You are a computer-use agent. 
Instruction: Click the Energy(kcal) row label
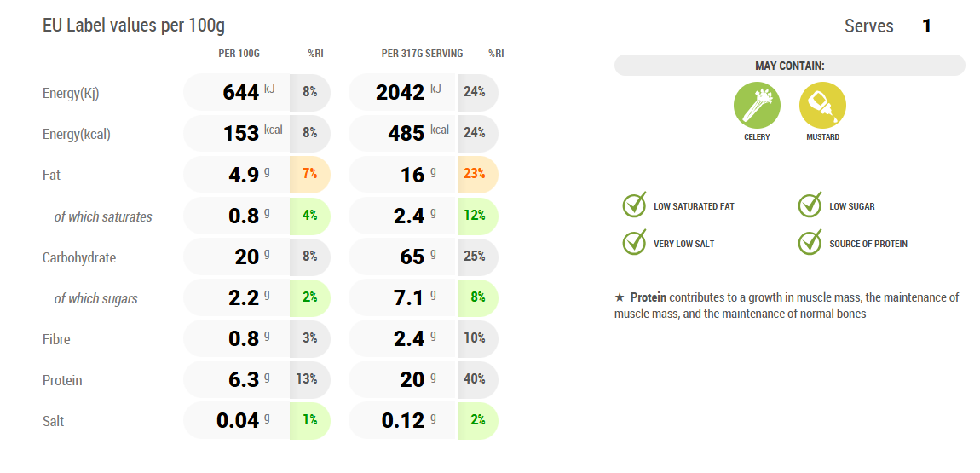coord(77,134)
